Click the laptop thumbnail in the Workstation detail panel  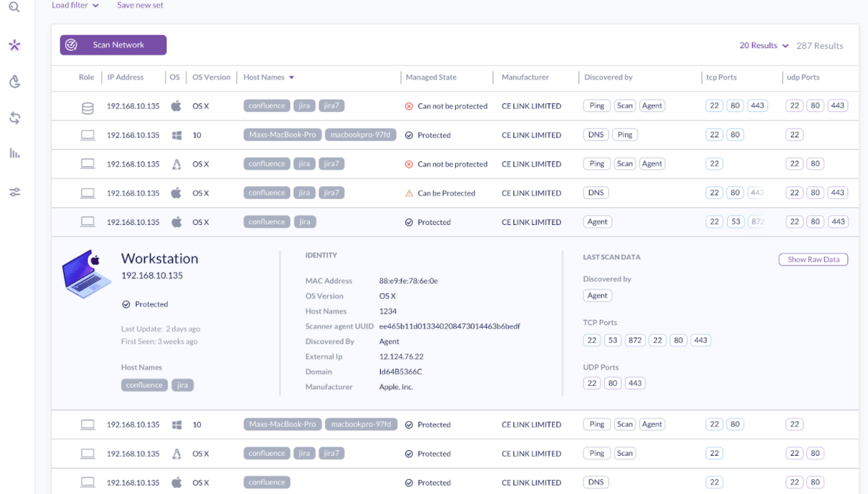point(87,272)
